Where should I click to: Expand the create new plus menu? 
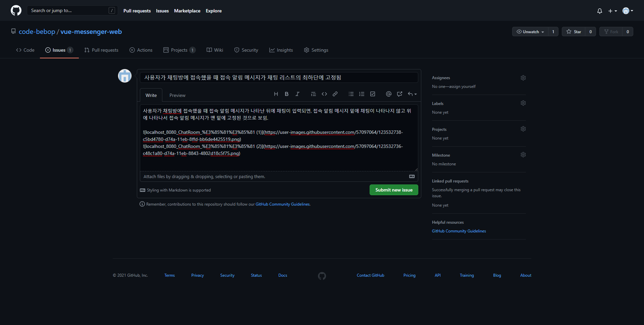612,11
